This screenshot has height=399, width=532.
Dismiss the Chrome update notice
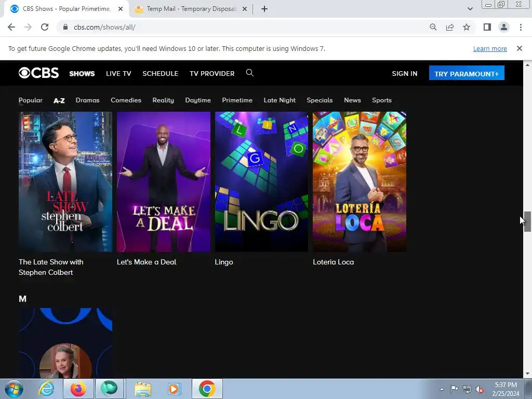519,48
